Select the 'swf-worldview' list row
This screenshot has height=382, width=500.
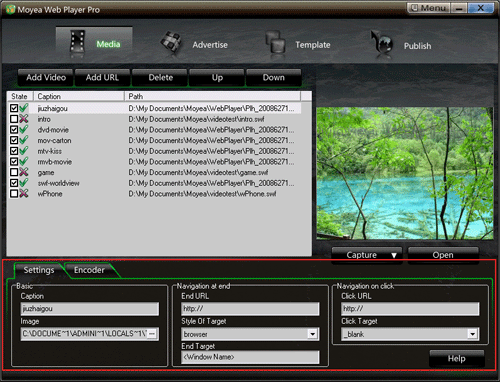click(155, 183)
